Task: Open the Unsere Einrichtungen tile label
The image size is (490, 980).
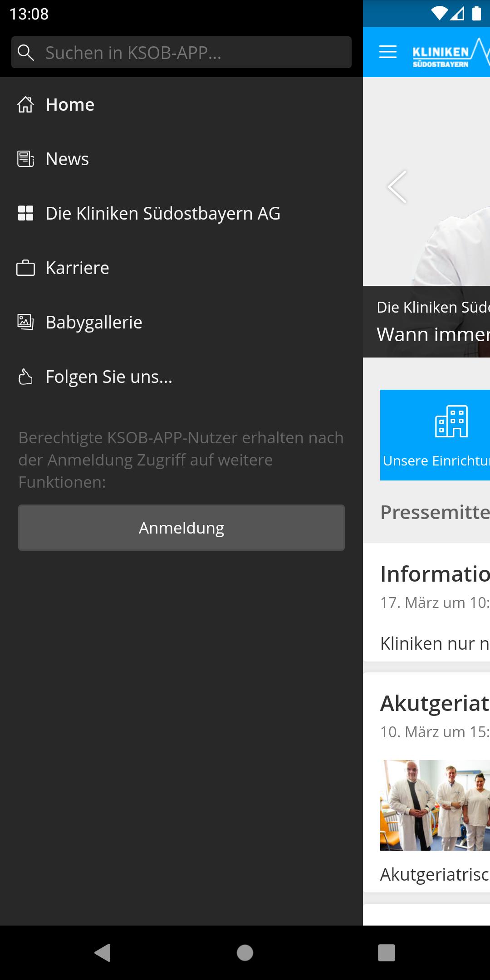Action: click(436, 461)
